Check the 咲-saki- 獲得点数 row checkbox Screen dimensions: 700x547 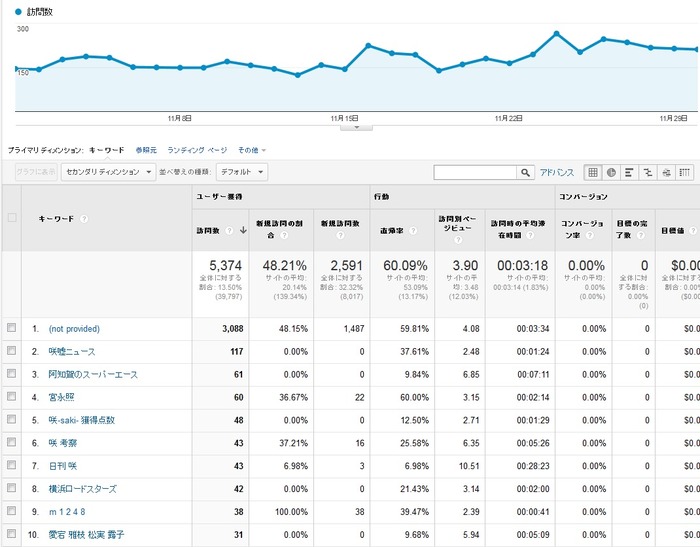coord(12,419)
